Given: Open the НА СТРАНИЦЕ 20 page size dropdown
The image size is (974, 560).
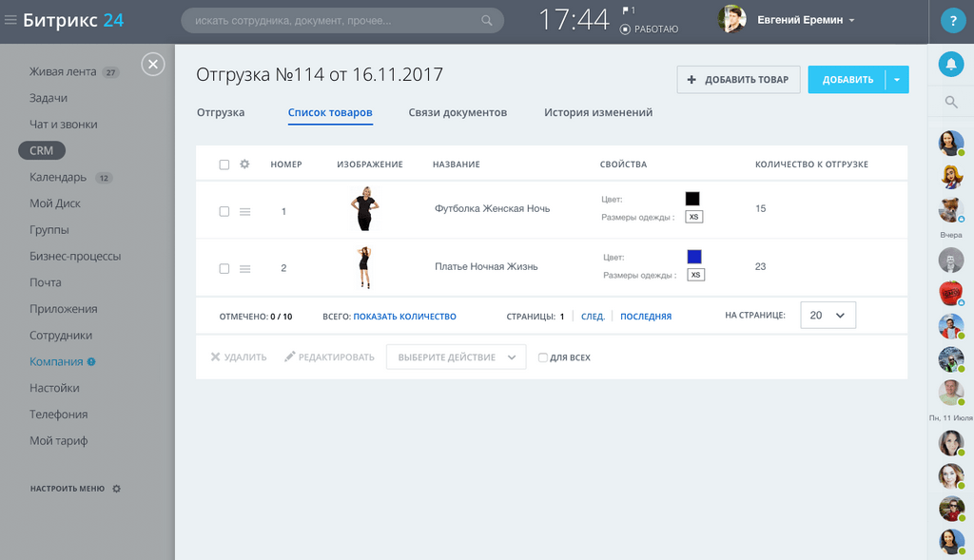Looking at the screenshot, I should tap(828, 316).
